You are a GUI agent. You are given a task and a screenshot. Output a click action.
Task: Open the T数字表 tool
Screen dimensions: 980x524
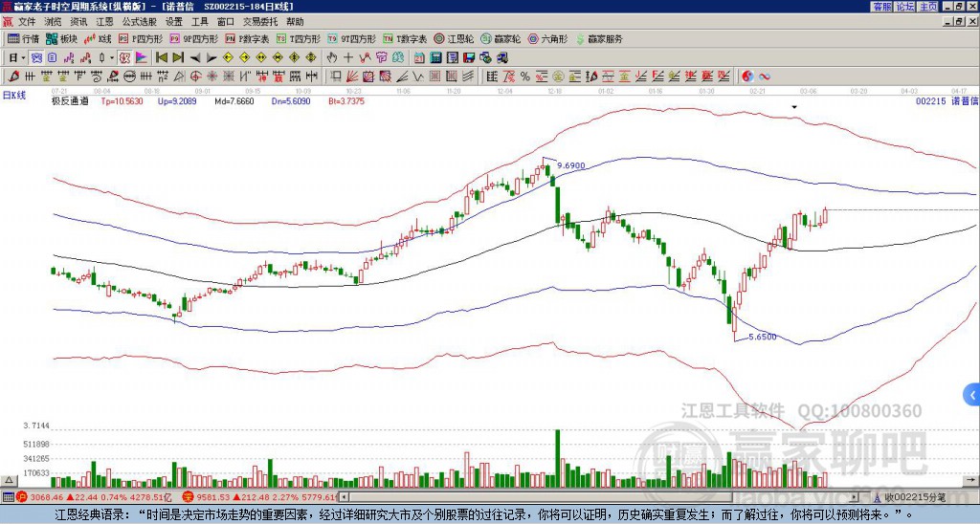click(405, 38)
